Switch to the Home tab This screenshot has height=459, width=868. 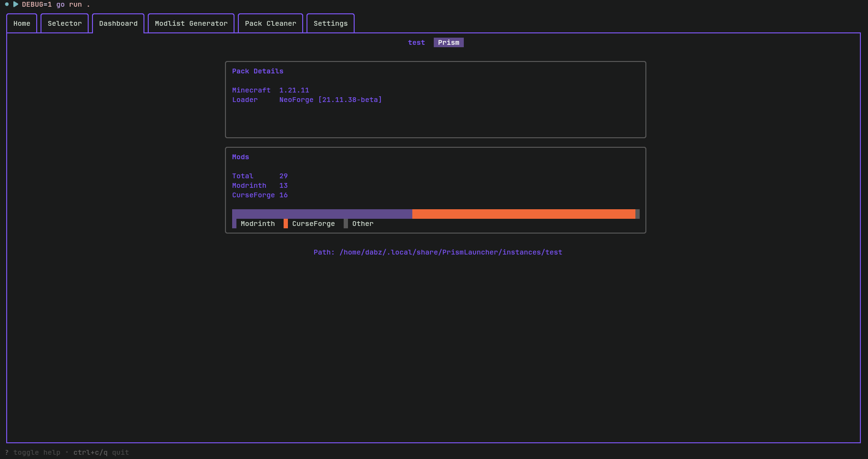pyautogui.click(x=21, y=23)
